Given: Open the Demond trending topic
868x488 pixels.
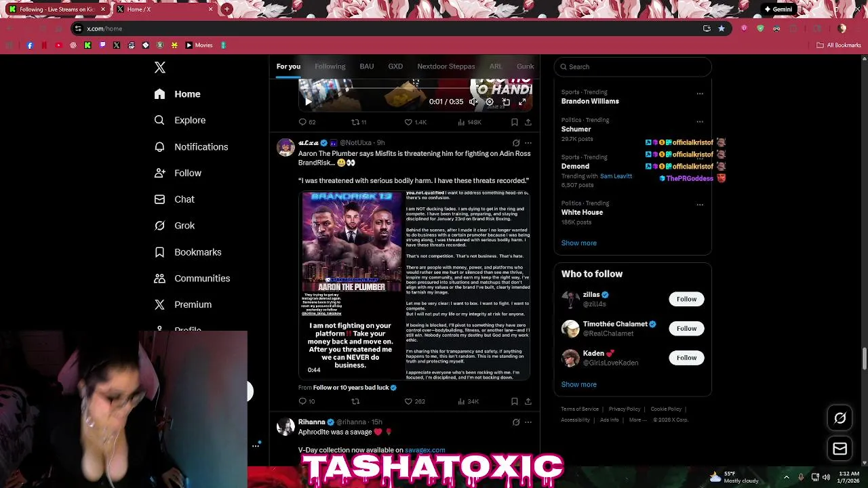Looking at the screenshot, I should tap(575, 166).
